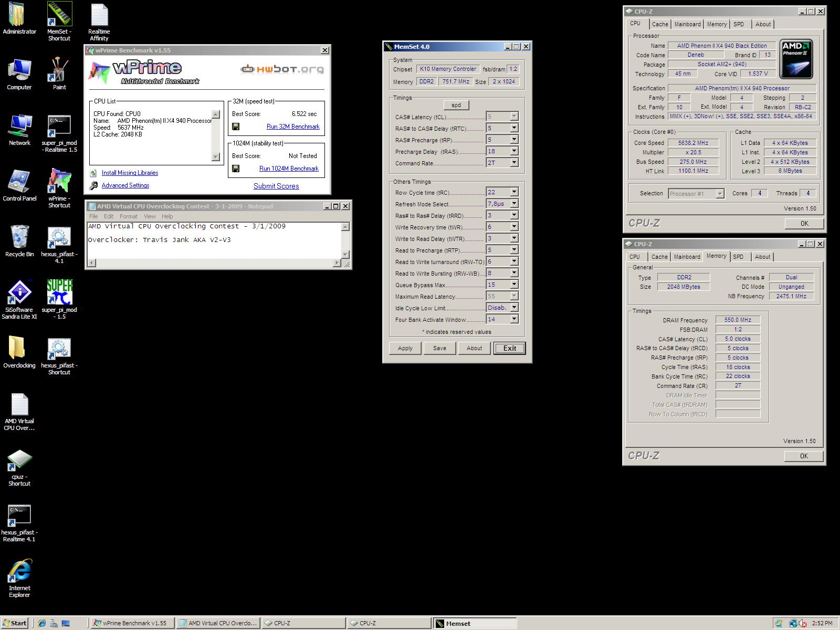The height and width of the screenshot is (630, 840).
Task: Click Run 32M Benchmark link
Action: point(293,127)
